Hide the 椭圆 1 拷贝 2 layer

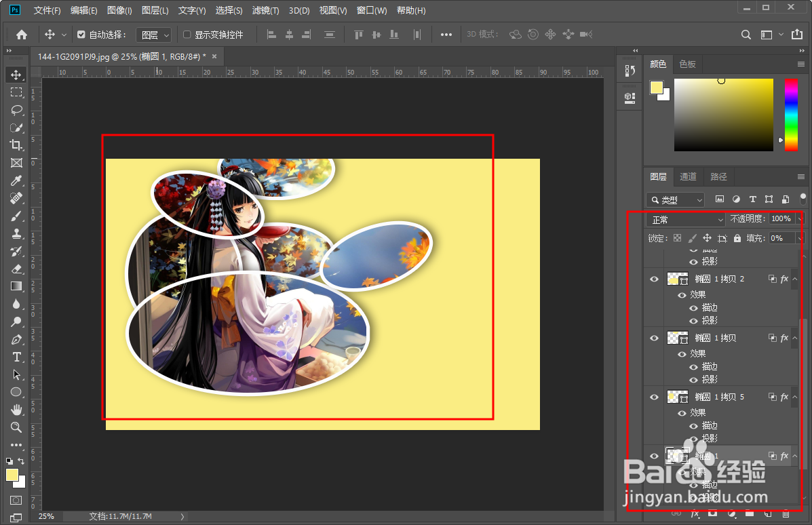click(x=654, y=279)
